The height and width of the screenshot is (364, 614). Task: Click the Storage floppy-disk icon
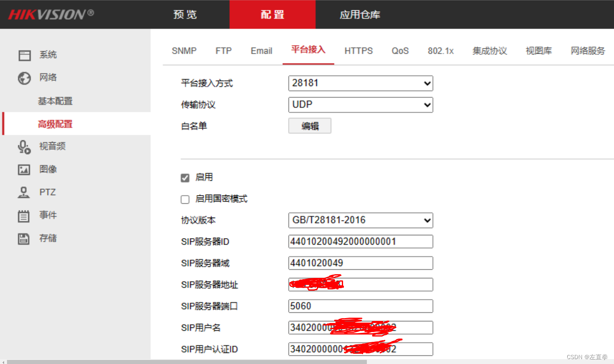click(x=24, y=239)
